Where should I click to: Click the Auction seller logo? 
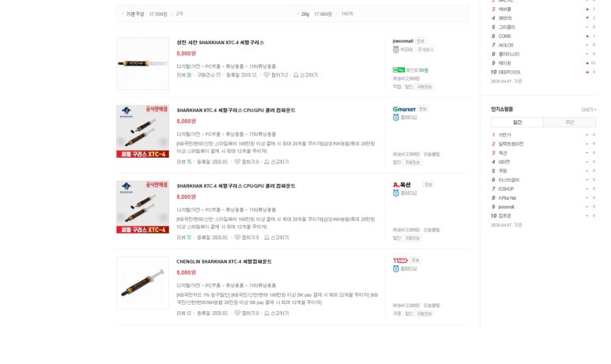pos(402,185)
